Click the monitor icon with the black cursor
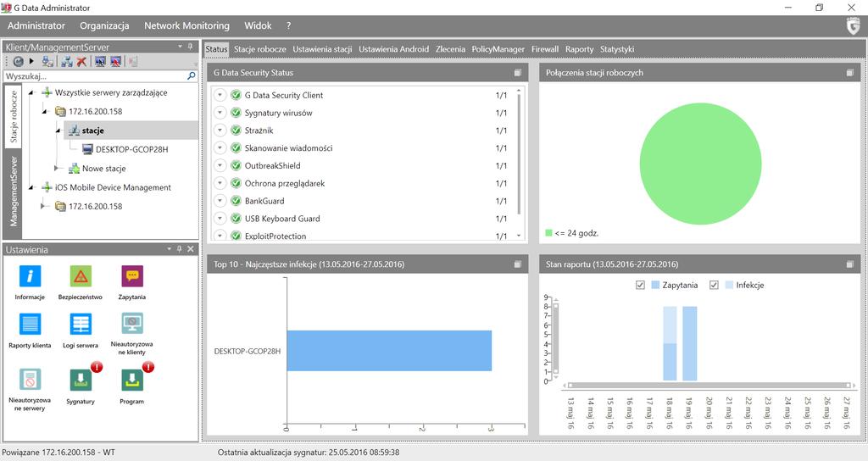The height and width of the screenshot is (461, 868). [100, 61]
